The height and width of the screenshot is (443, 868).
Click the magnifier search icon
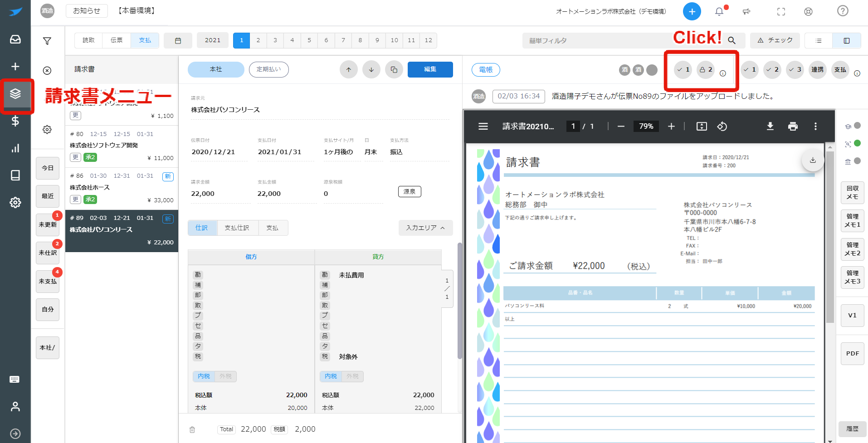731,40
